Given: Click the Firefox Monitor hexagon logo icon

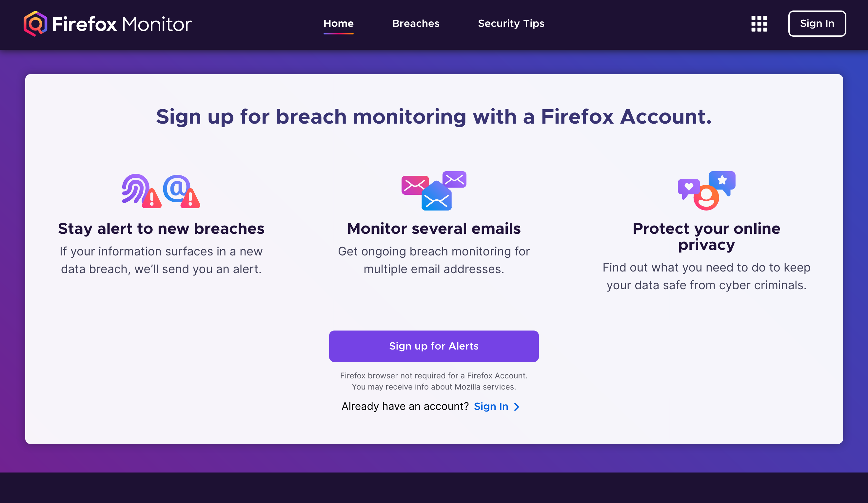Looking at the screenshot, I should coord(35,24).
